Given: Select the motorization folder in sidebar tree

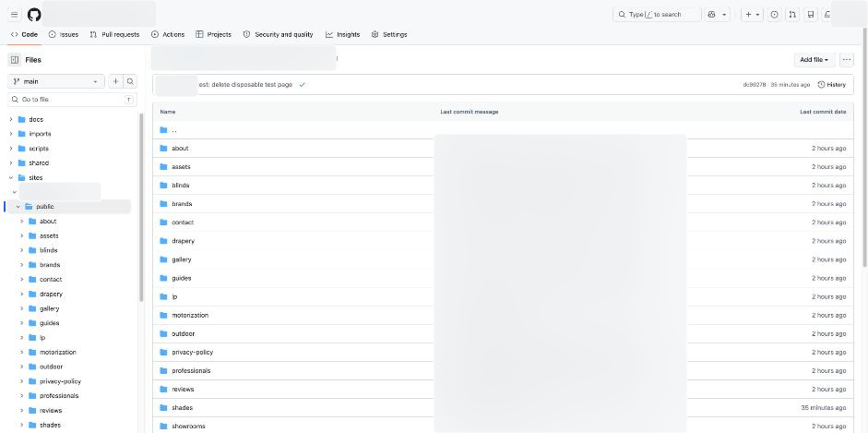Looking at the screenshot, I should (57, 352).
